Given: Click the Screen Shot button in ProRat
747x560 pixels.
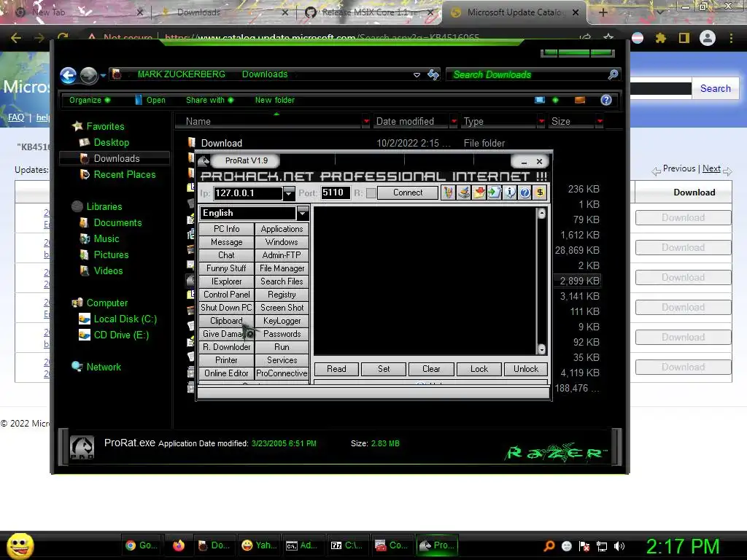Looking at the screenshot, I should point(282,308).
